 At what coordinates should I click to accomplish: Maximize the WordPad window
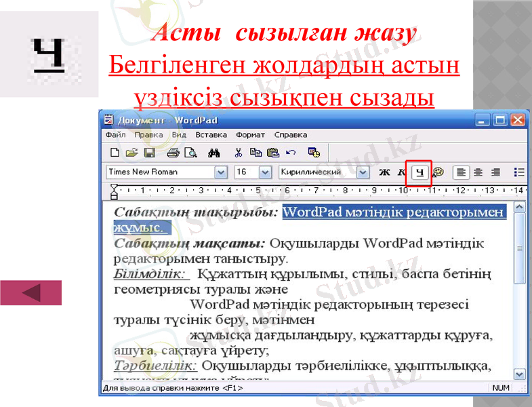pos(500,120)
